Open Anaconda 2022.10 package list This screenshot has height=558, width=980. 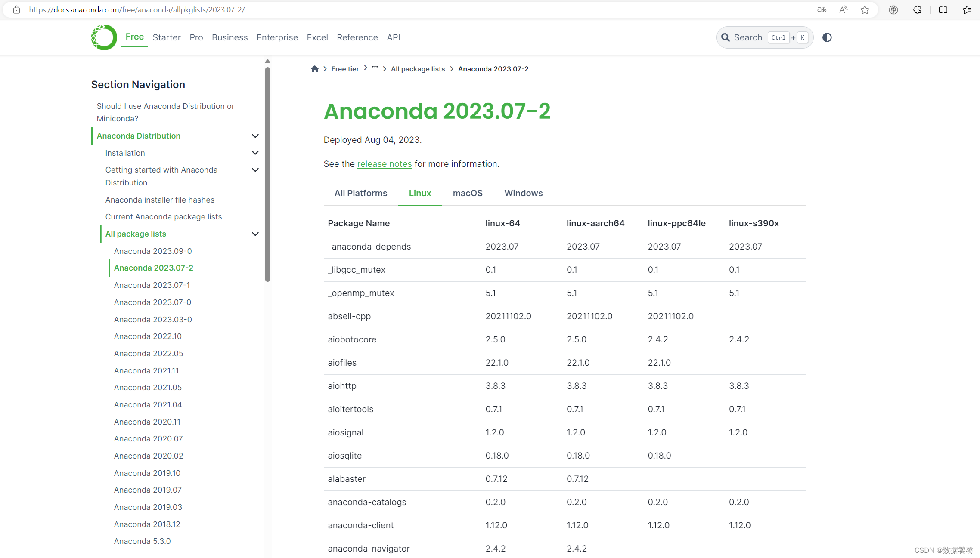tap(148, 336)
